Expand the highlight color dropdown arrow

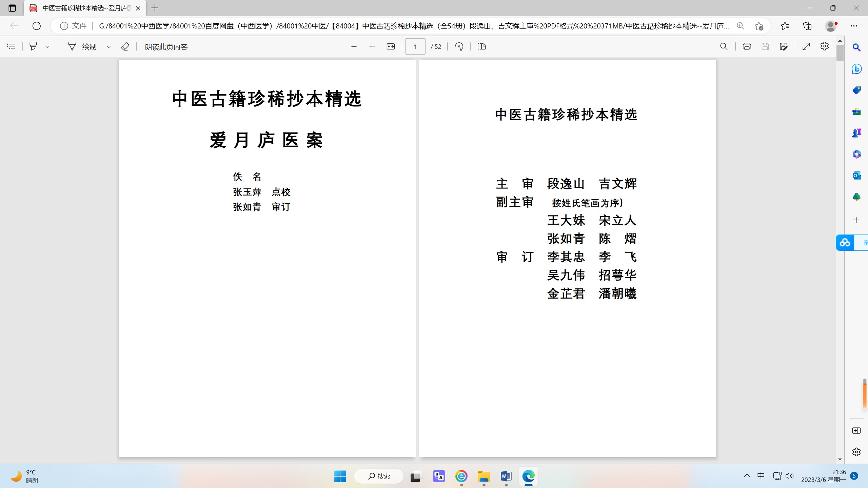pyautogui.click(x=47, y=47)
